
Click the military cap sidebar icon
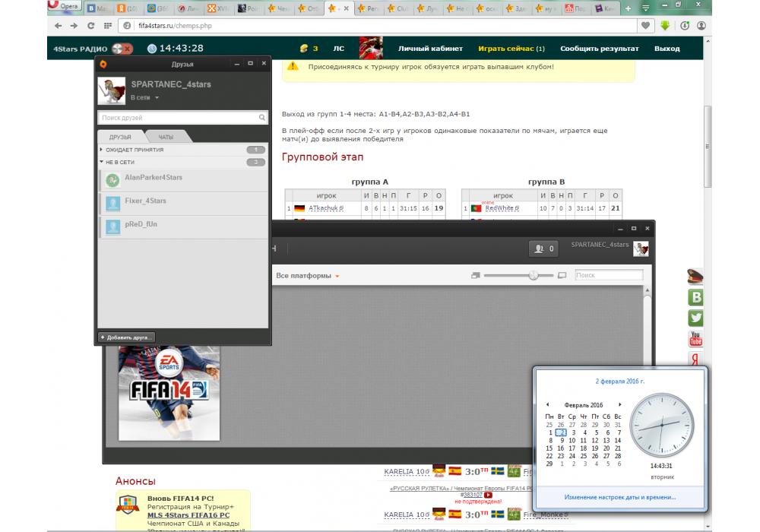[x=695, y=277]
